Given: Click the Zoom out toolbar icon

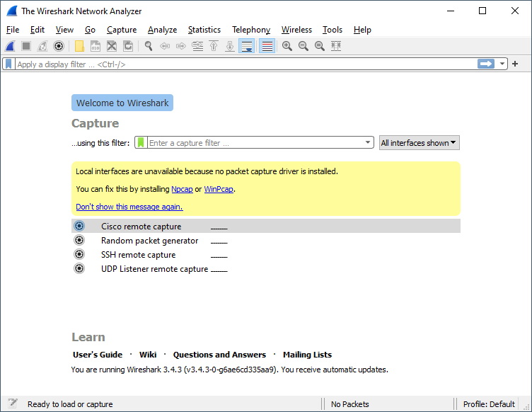Looking at the screenshot, I should point(303,46).
